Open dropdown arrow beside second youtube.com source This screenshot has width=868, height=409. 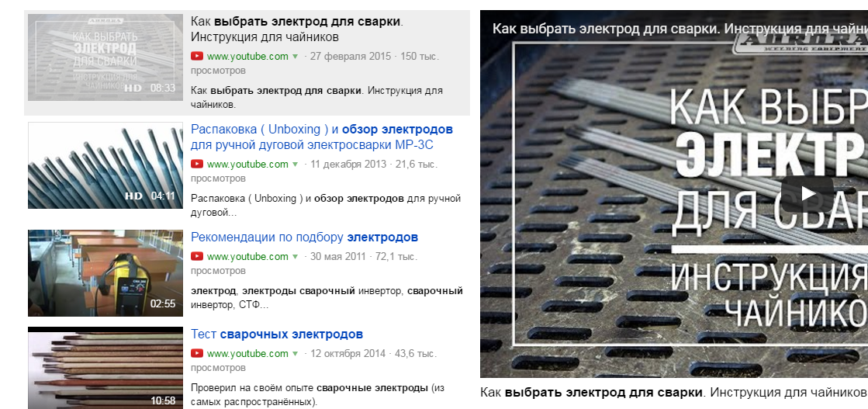click(295, 165)
